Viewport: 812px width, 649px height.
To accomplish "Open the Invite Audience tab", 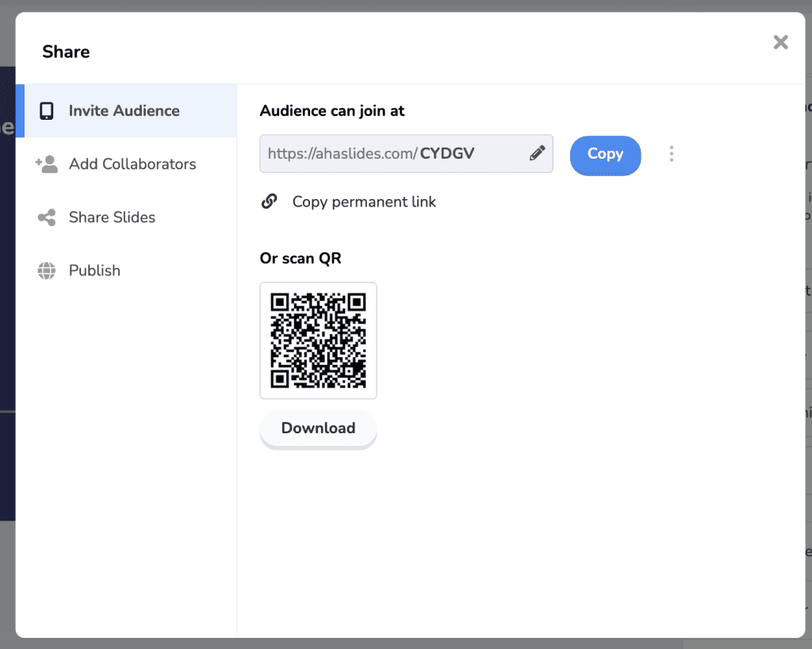I will point(126,110).
